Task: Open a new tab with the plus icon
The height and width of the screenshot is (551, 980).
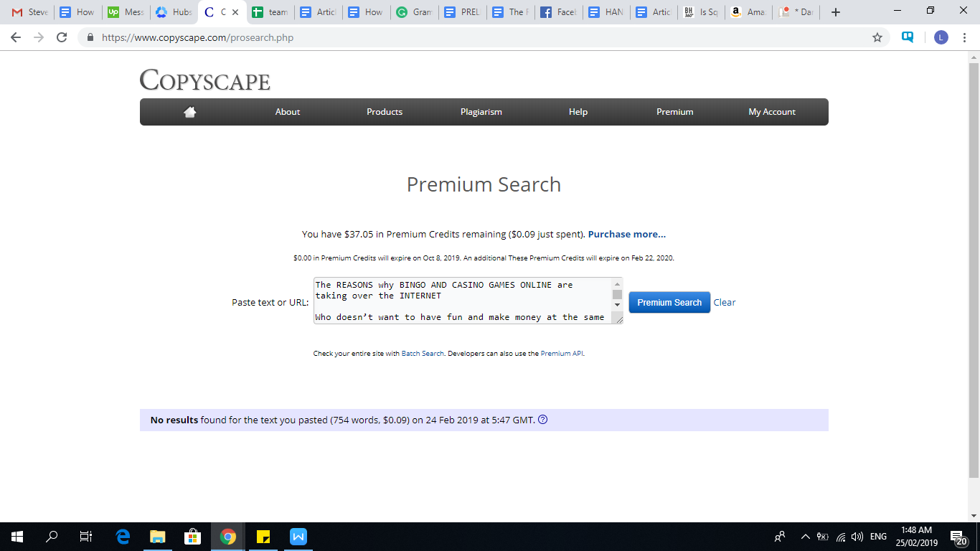Action: click(836, 12)
